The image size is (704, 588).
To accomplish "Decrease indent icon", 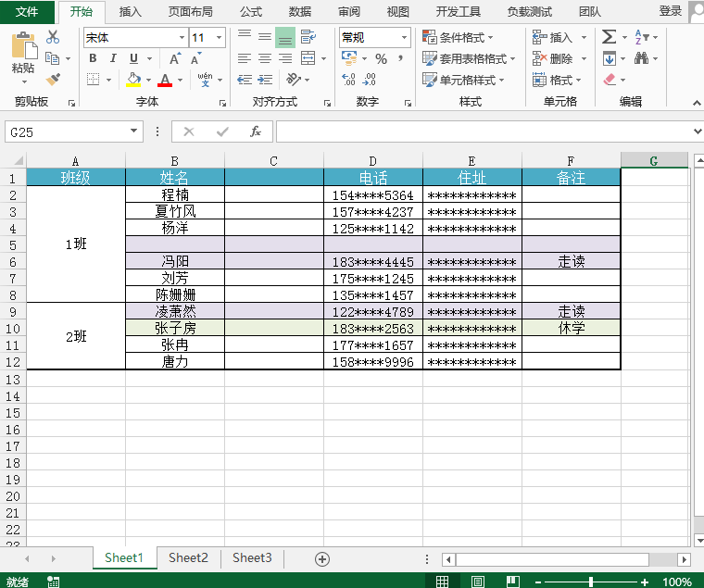I will pos(245,80).
